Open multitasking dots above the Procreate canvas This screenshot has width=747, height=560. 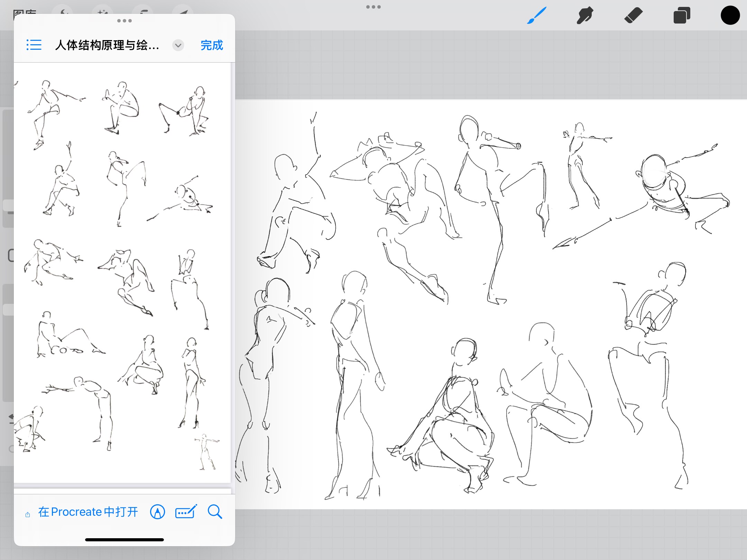[x=373, y=7]
